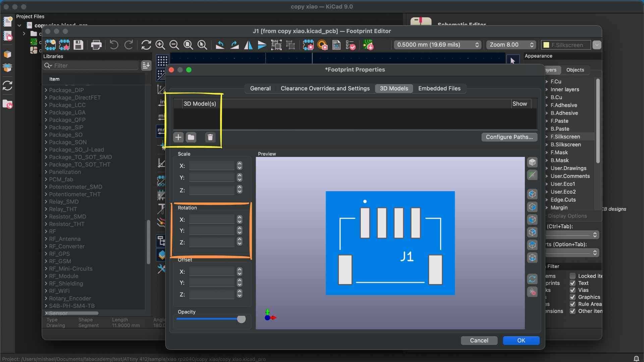Open the Zoom 8.00 dropdown
The height and width of the screenshot is (362, 644).
coord(511,45)
